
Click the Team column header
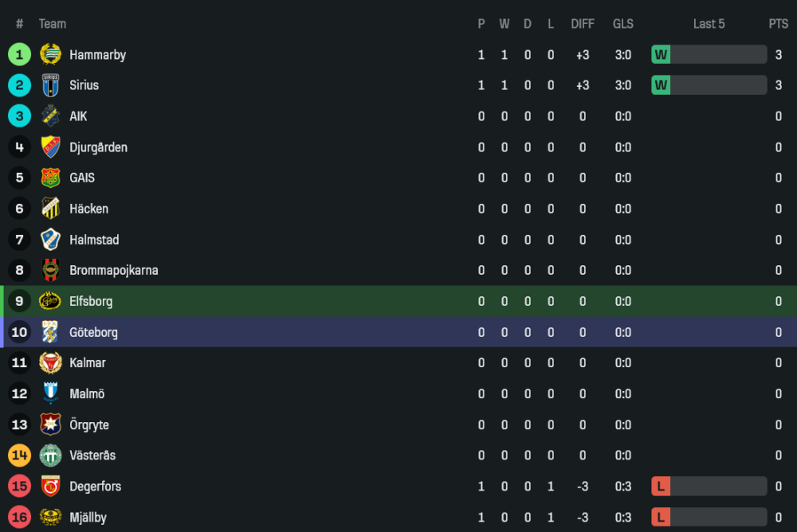(53, 24)
